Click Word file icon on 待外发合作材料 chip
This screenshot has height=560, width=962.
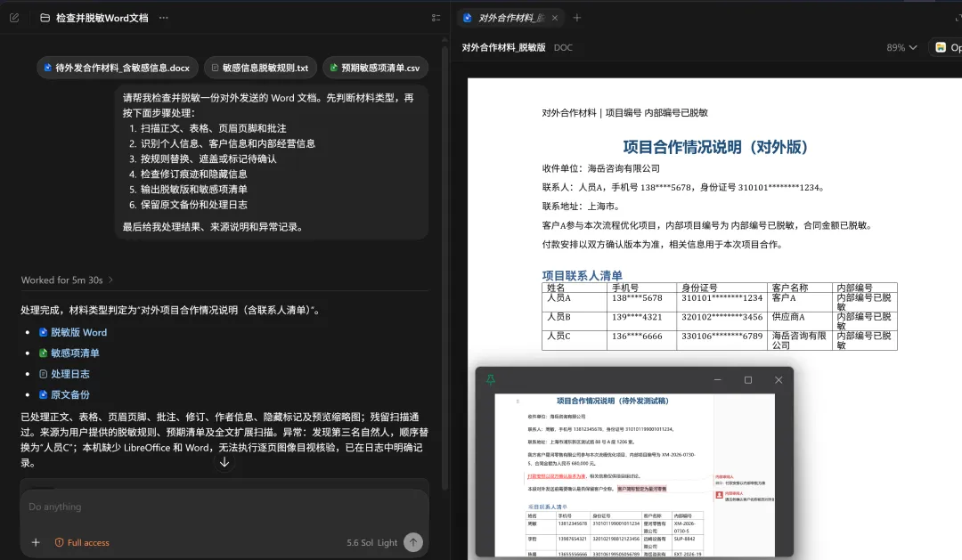pyautogui.click(x=47, y=68)
